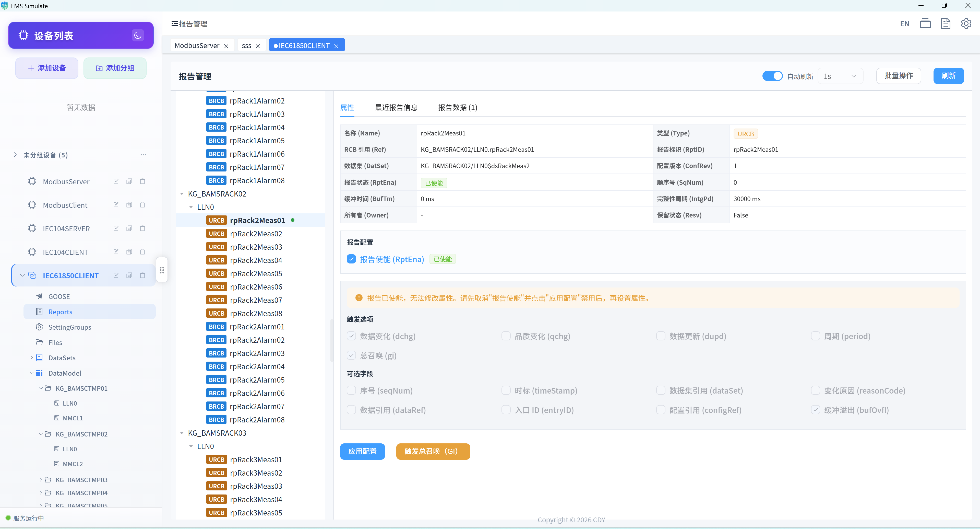This screenshot has width=980, height=529.
Task: Open 报告数据 (1) tab
Action: [458, 107]
